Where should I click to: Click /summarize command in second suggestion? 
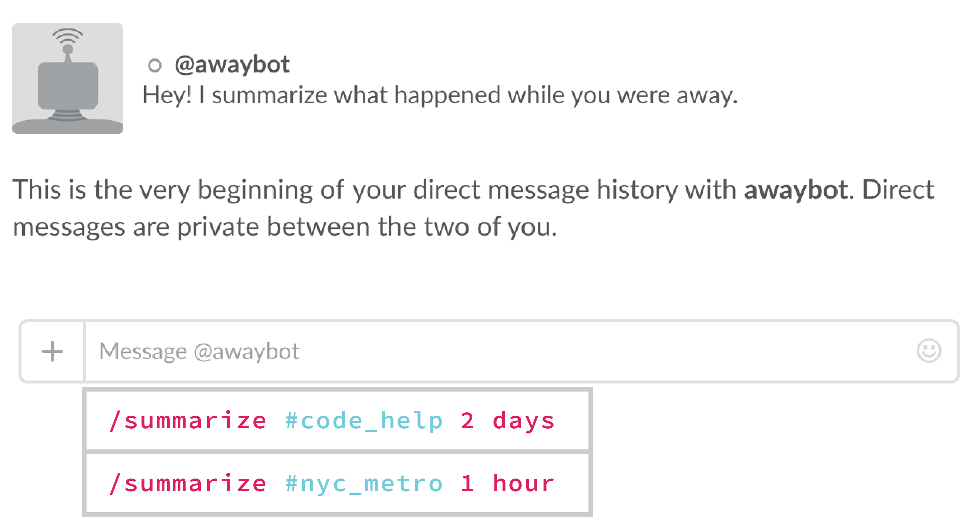click(188, 483)
